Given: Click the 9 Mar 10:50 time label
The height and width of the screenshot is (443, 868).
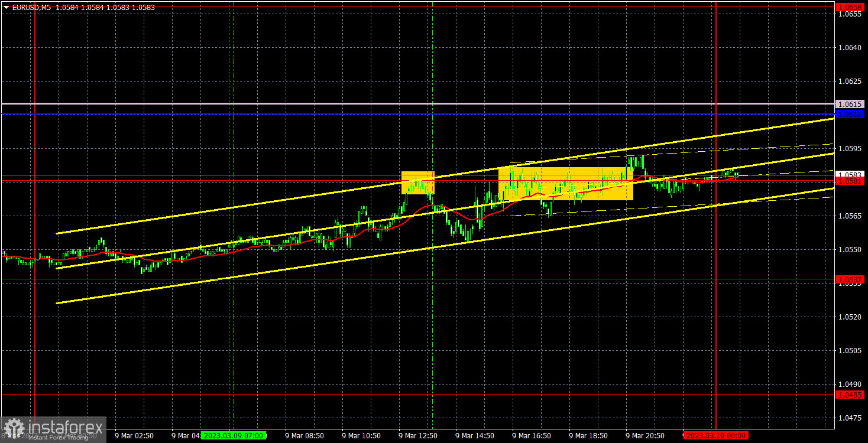Looking at the screenshot, I should 361,435.
